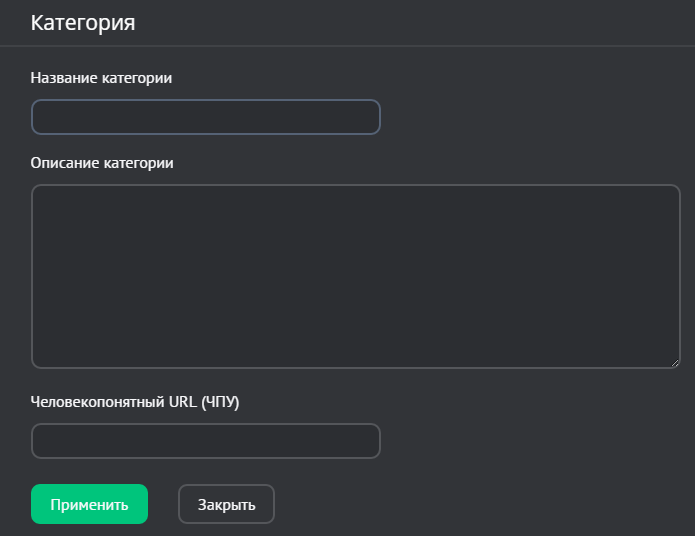Screen dimensions: 695x536
Task: Click inside the Описание категории textarea
Action: [x=355, y=276]
